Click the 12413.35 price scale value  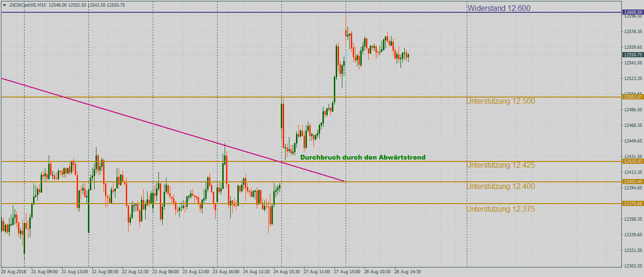(633, 173)
